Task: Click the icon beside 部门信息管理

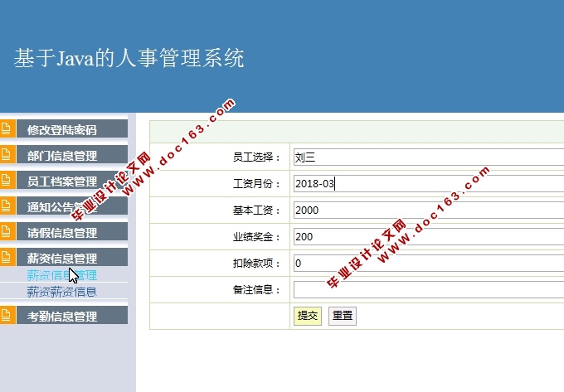Action: tap(7, 154)
